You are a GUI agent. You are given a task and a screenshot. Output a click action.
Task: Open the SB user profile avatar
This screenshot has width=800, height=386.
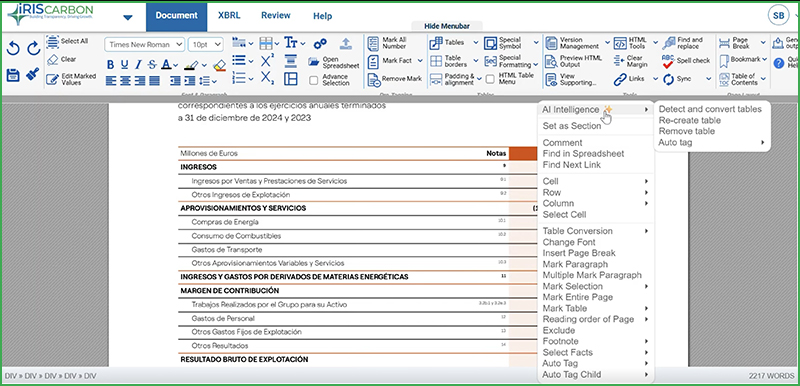click(778, 16)
